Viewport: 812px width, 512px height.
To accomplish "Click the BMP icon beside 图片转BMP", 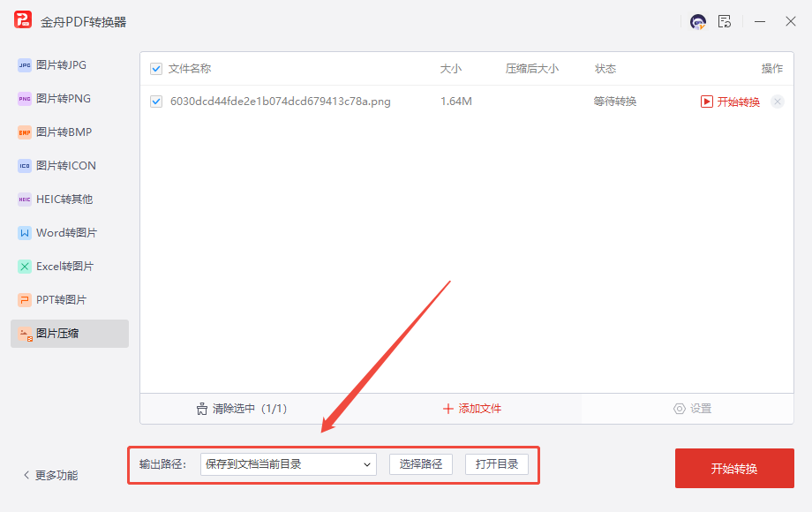I will (25, 132).
